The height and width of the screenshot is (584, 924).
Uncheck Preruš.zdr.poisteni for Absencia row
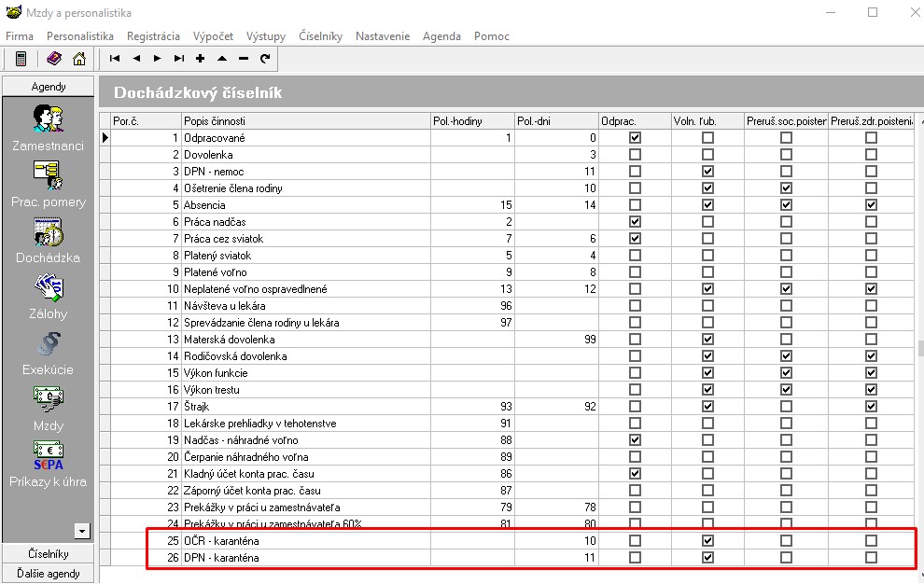point(871,205)
